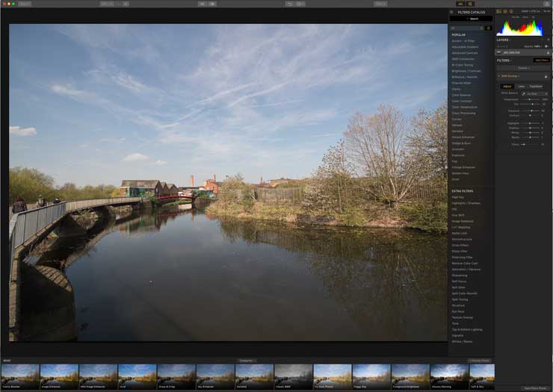Adjust the Temperature slider
This screenshot has width=553, height=392.
click(531, 99)
